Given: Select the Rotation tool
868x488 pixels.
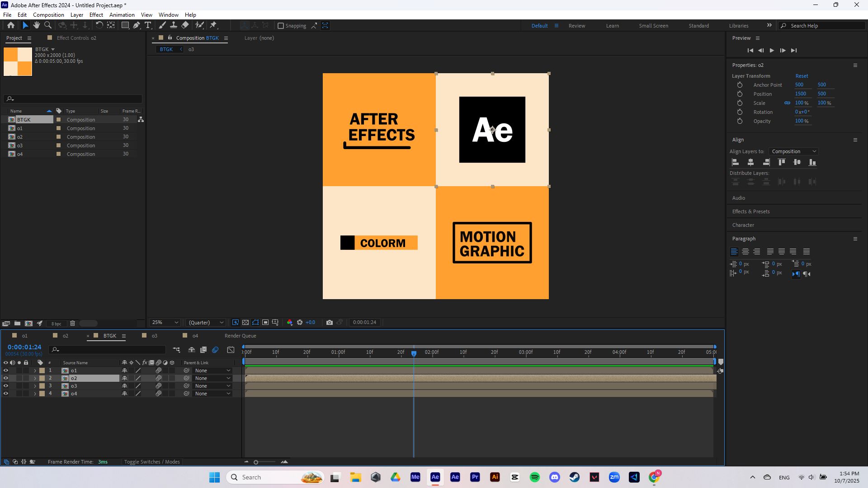Looking at the screenshot, I should (99, 25).
